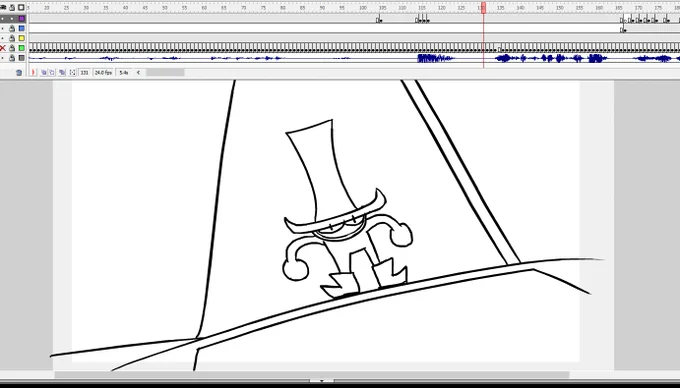Click the show all layers as outlines icon
This screenshot has height=388, width=680.
point(21,7)
